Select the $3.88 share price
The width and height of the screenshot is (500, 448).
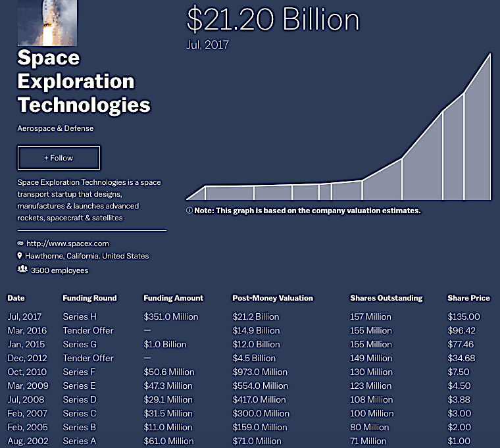click(459, 399)
